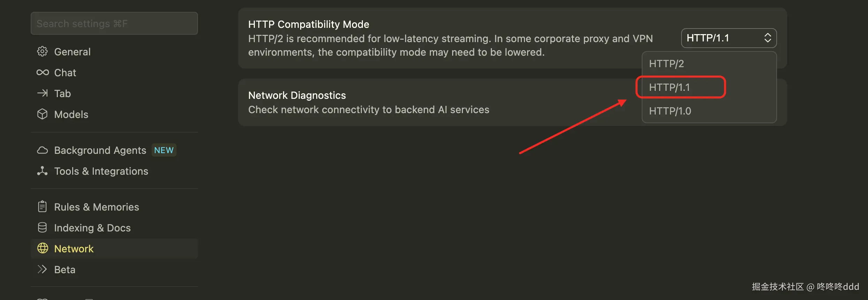
Task: Click the Tab arrow icon
Action: (43, 93)
